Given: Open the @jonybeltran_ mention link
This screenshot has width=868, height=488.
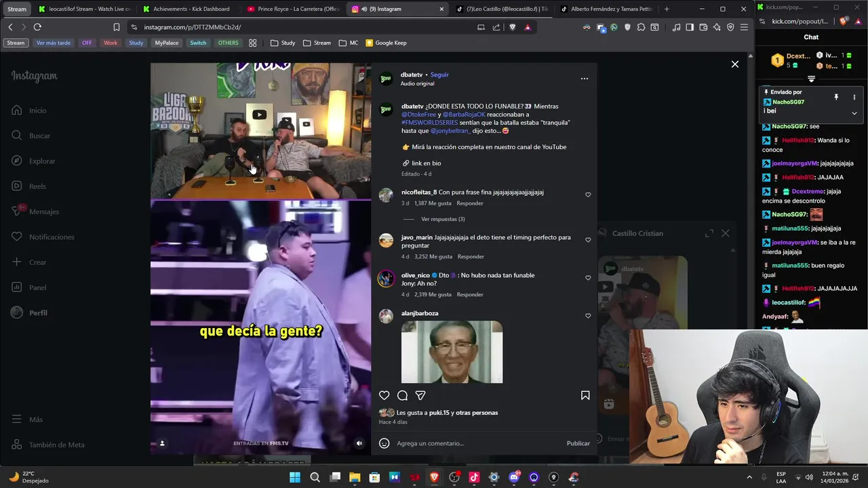Looking at the screenshot, I should pos(450,131).
